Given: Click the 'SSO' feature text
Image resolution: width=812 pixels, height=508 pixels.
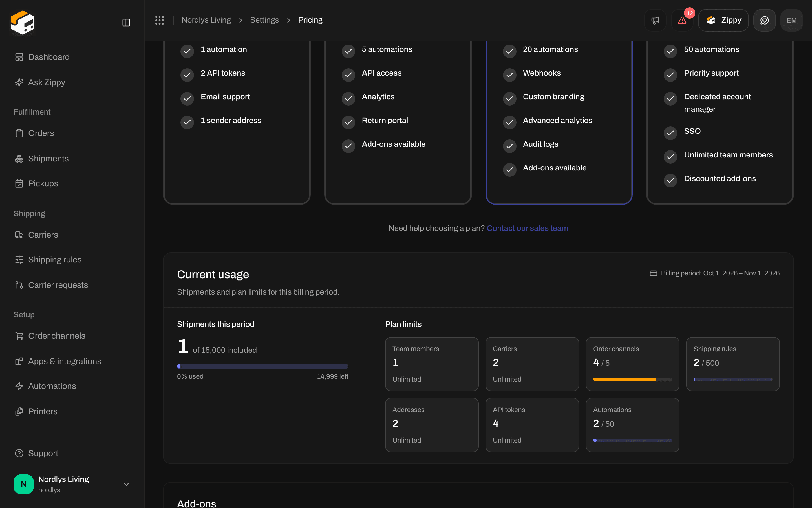Looking at the screenshot, I should click(692, 131).
